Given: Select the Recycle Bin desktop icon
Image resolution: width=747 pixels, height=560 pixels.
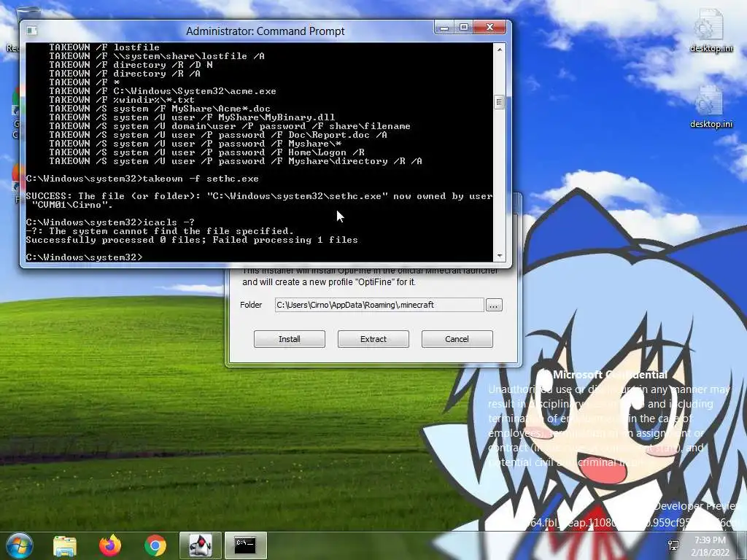Looking at the screenshot, I should click(15, 31).
